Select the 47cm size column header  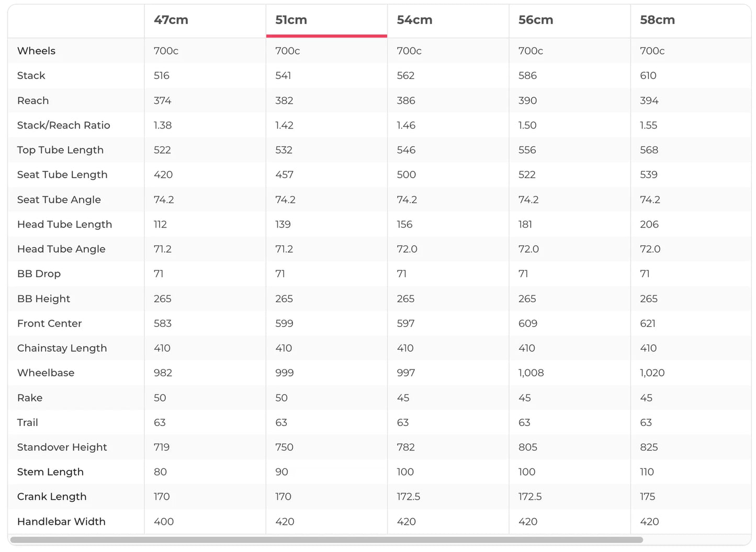[171, 20]
